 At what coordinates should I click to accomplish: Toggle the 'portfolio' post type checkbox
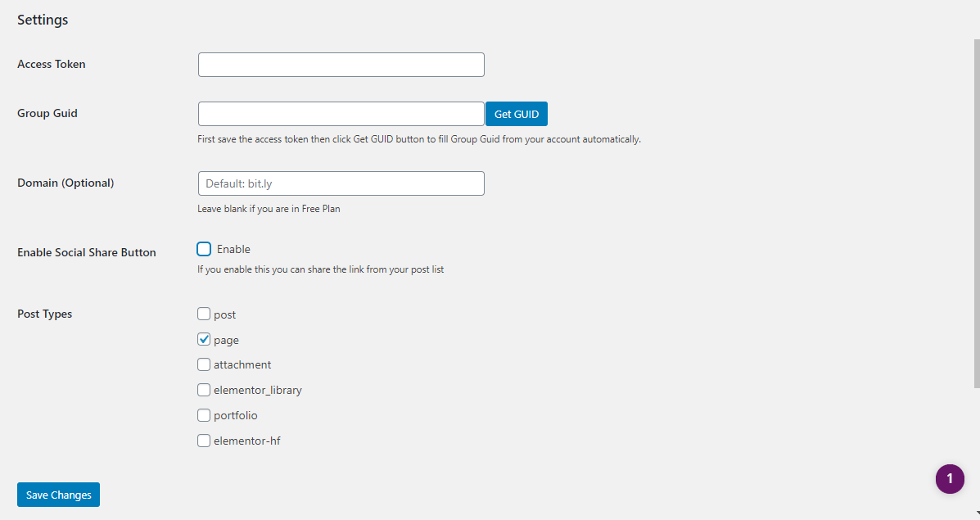204,415
